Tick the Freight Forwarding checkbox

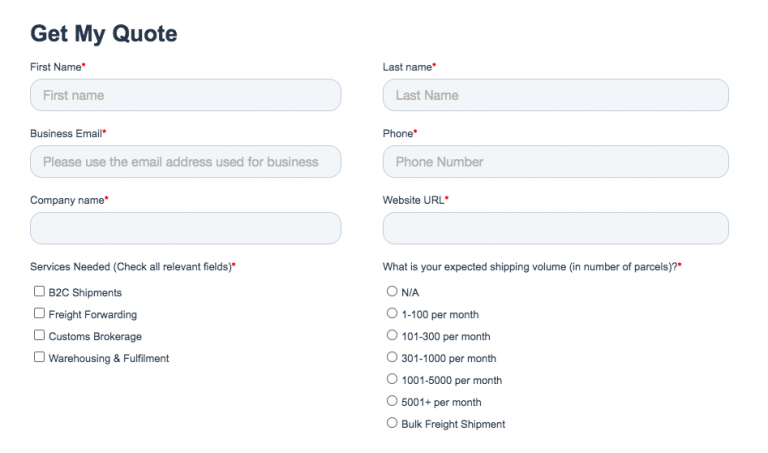point(39,314)
